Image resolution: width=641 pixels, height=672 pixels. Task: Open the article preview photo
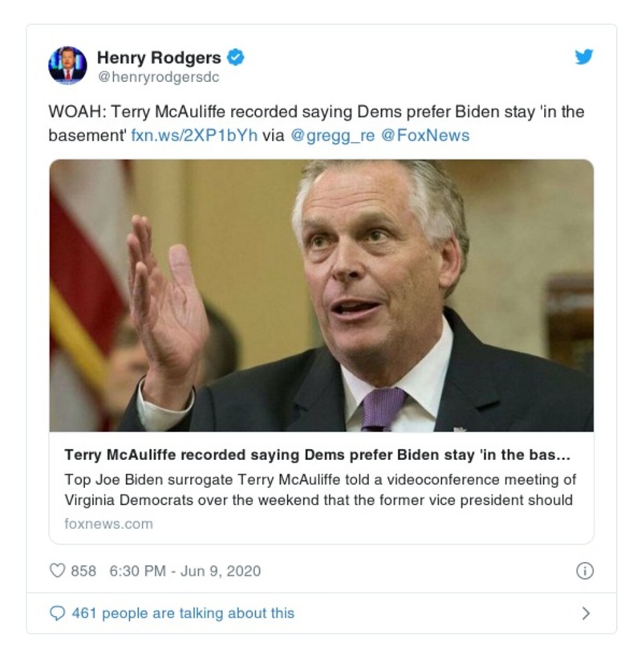click(x=321, y=295)
